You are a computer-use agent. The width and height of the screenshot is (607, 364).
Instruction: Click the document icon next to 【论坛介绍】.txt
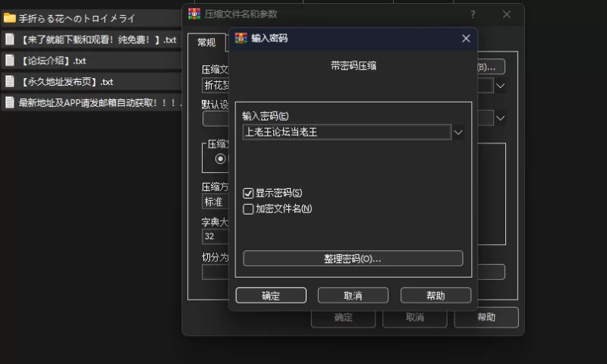pyautogui.click(x=10, y=60)
